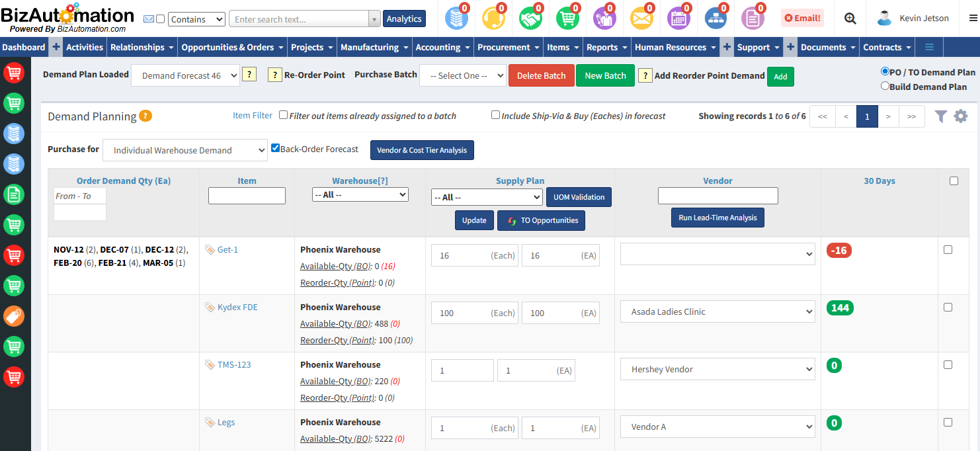The height and width of the screenshot is (451, 980).
Task: Open the Opportunities & Orders menu
Action: click(x=233, y=47)
